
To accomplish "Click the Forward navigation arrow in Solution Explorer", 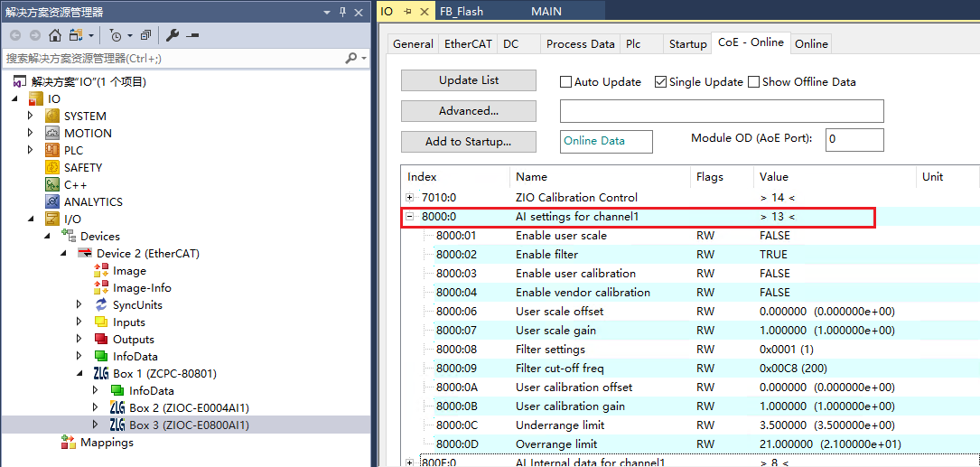I will coord(35,35).
